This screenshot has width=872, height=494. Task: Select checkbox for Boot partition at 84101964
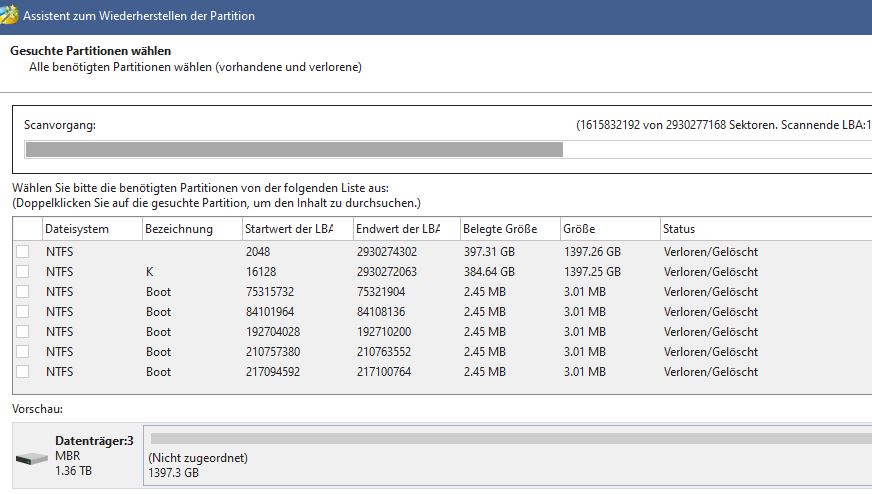[23, 312]
